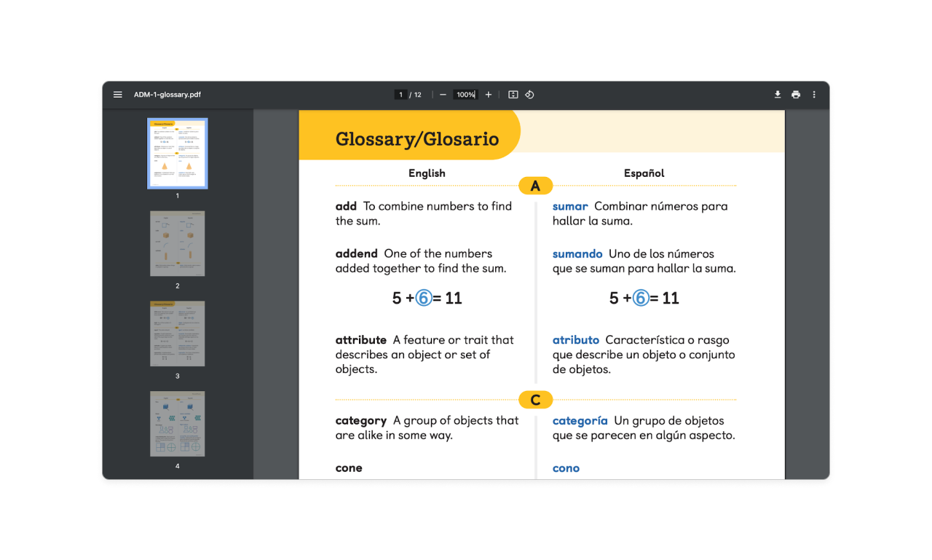Click the categoría glossary entry

(580, 420)
